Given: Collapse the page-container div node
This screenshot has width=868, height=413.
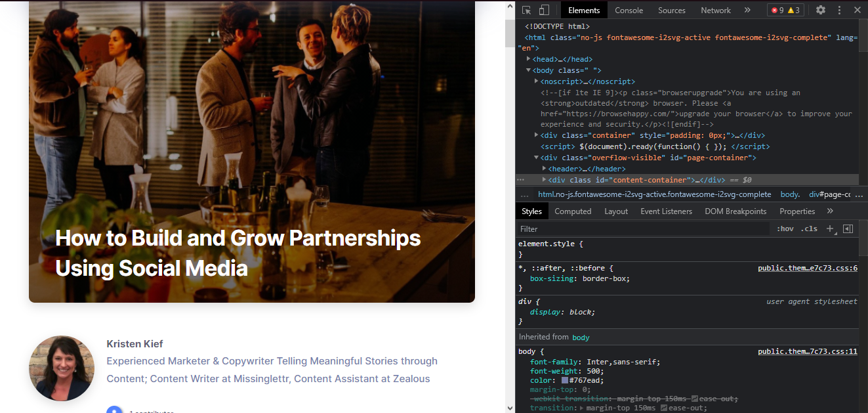Looking at the screenshot, I should pos(537,158).
